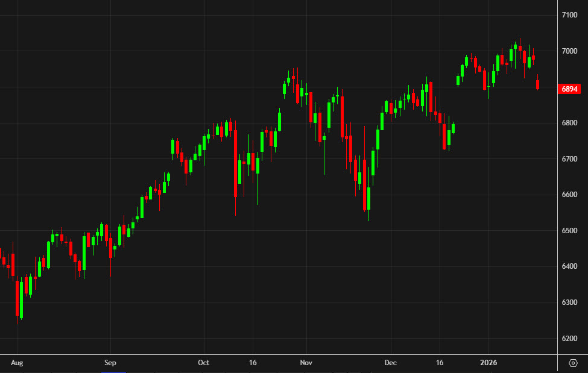The height and width of the screenshot is (373, 588).
Task: Select the Dec timeline label
Action: (390, 363)
